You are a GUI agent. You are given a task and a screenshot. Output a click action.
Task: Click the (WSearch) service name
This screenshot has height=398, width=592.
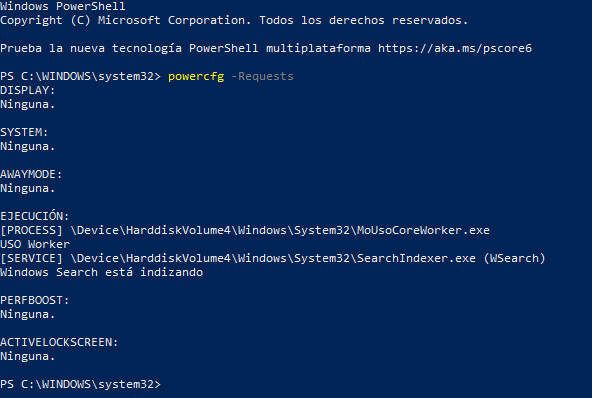pyautogui.click(x=514, y=258)
